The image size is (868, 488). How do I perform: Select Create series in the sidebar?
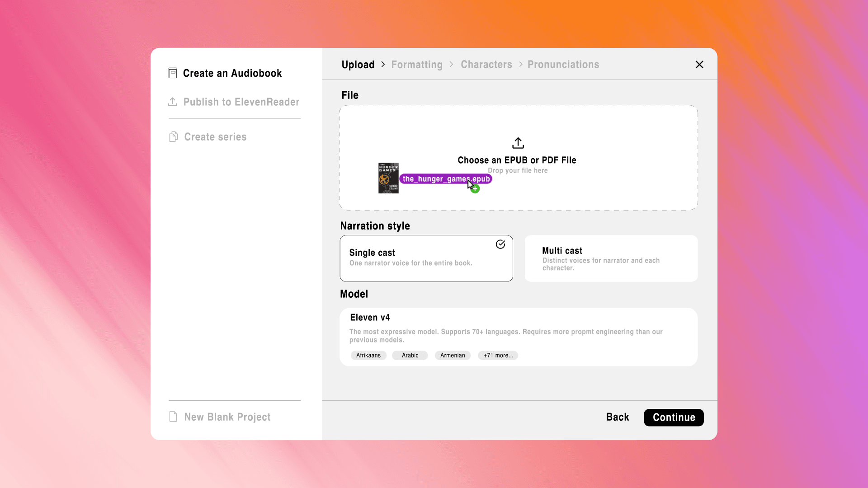[x=208, y=137]
